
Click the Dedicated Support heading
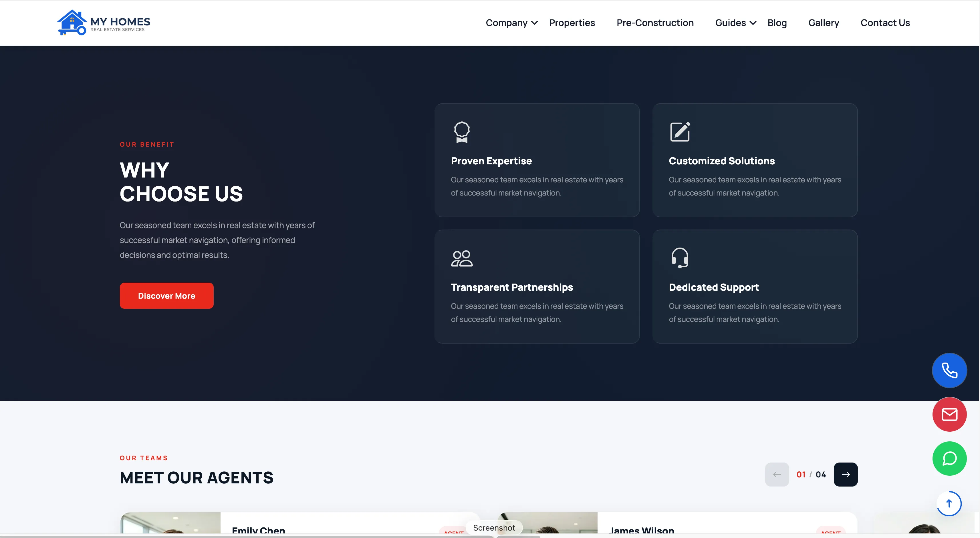[714, 288]
